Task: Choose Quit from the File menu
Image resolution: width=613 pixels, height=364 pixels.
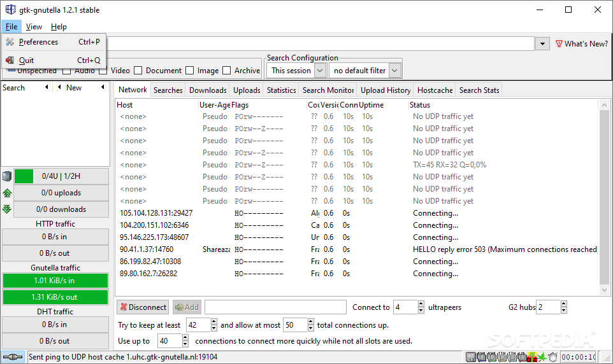Action: click(x=54, y=60)
